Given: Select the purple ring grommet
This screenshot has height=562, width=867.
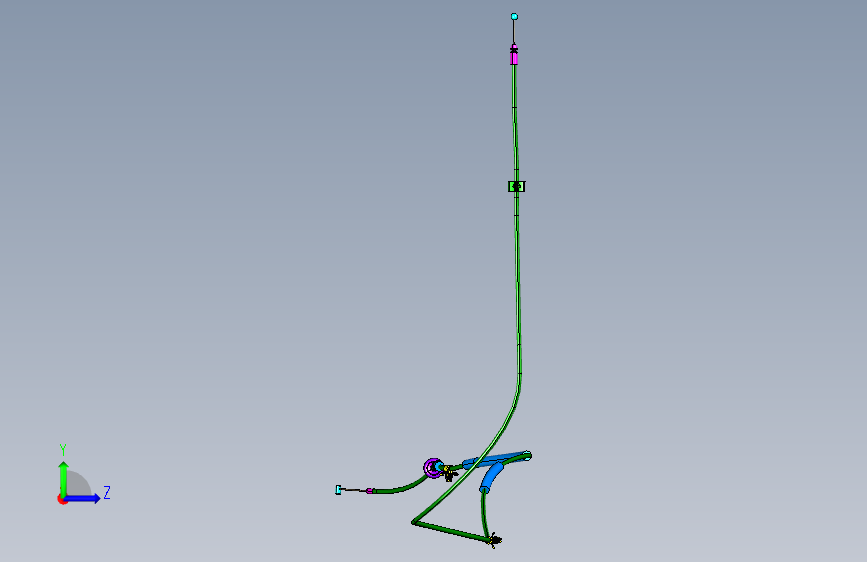Looking at the screenshot, I should click(432, 469).
